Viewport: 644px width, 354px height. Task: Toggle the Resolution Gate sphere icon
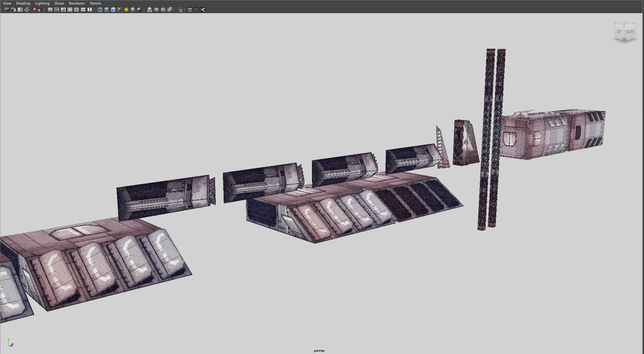[63, 10]
